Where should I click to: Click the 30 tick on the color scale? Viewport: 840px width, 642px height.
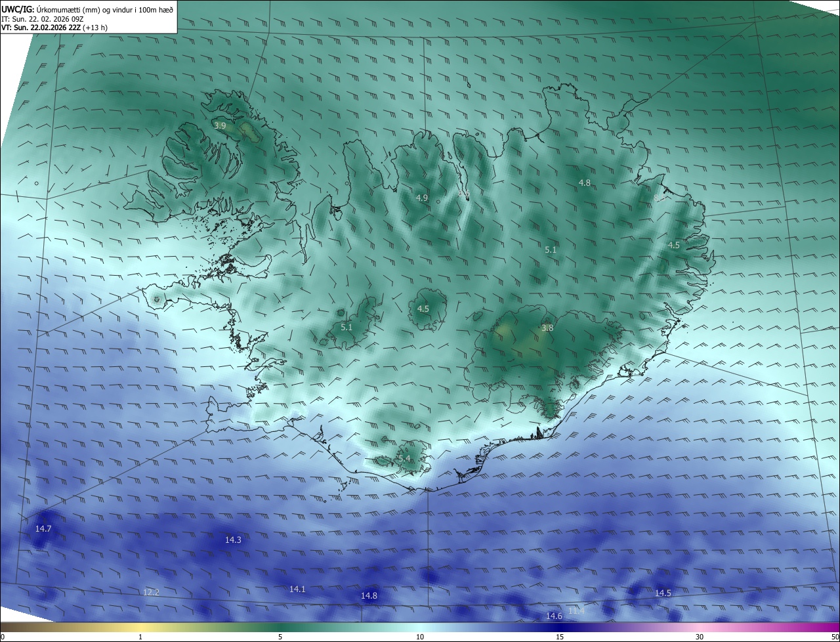pyautogui.click(x=700, y=637)
